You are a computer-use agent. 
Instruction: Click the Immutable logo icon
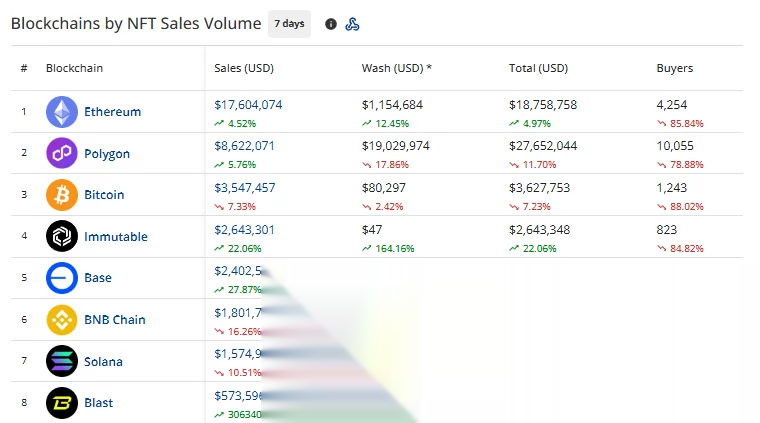[62, 236]
